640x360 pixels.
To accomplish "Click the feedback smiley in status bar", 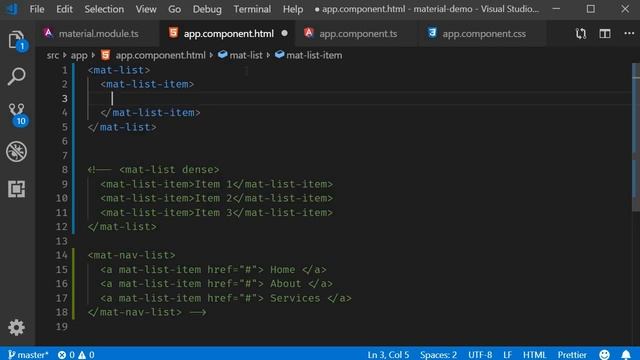I will [x=604, y=354].
